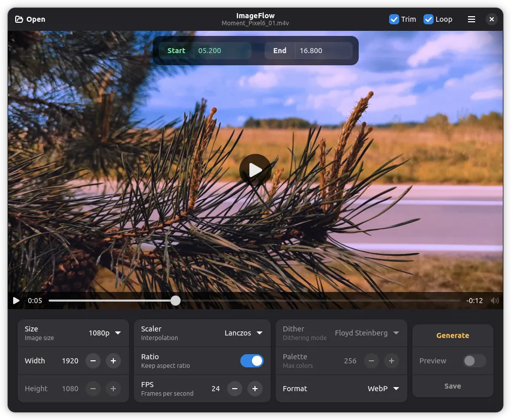Open the Format WebP dropdown

pos(384,389)
